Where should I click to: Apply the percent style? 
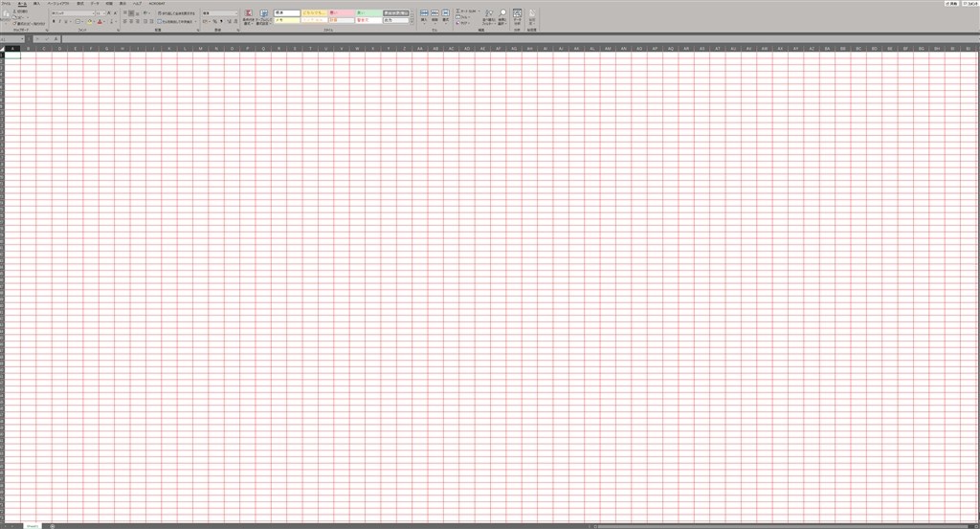[215, 21]
